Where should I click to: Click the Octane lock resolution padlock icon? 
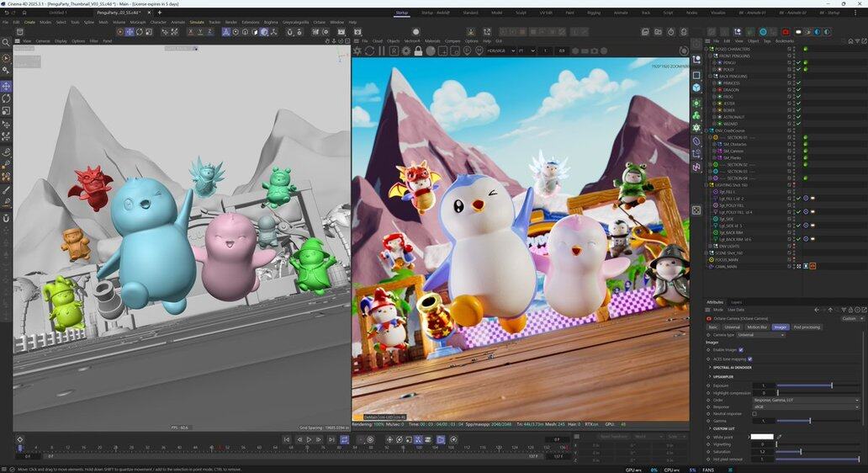click(419, 51)
